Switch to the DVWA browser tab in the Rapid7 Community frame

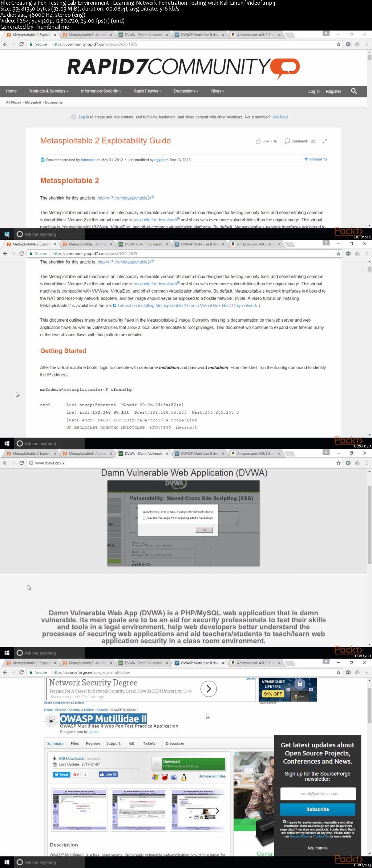pyautogui.click(x=143, y=35)
